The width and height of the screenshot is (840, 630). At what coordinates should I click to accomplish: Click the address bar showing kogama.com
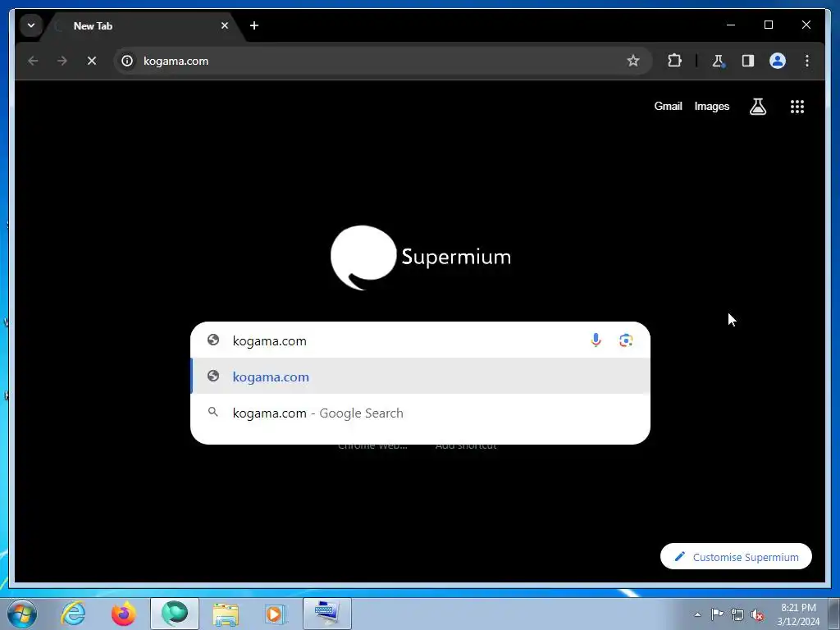pos(382,61)
